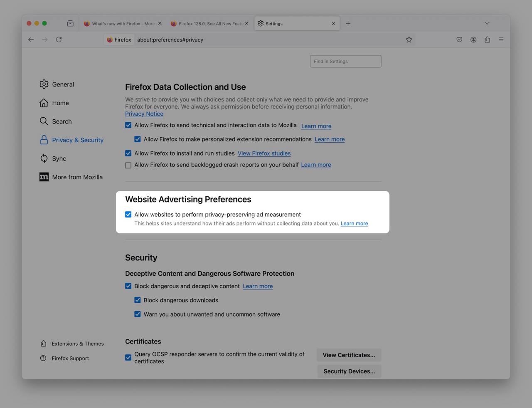
Task: Open Learn more for extension recommendations
Action: click(330, 139)
